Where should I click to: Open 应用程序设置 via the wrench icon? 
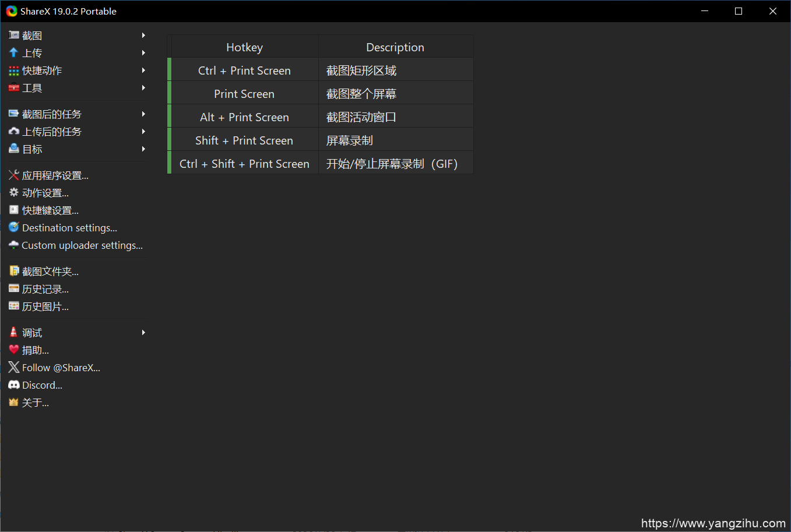coord(13,175)
